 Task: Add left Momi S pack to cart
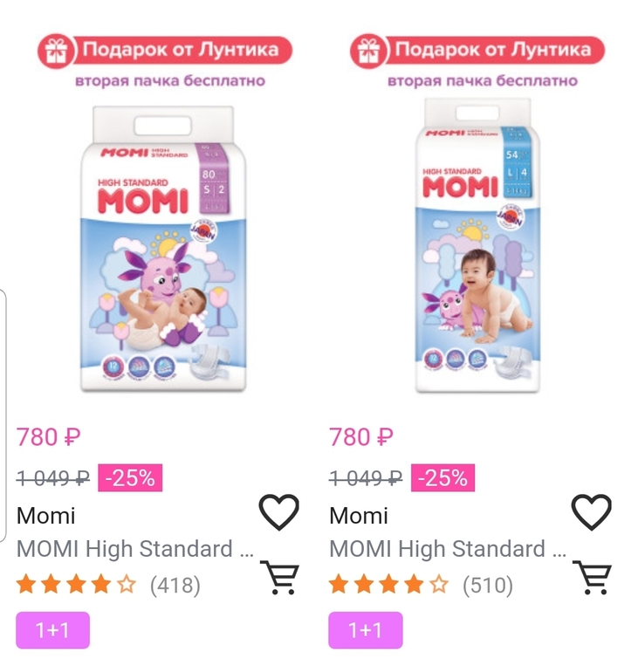279,576
